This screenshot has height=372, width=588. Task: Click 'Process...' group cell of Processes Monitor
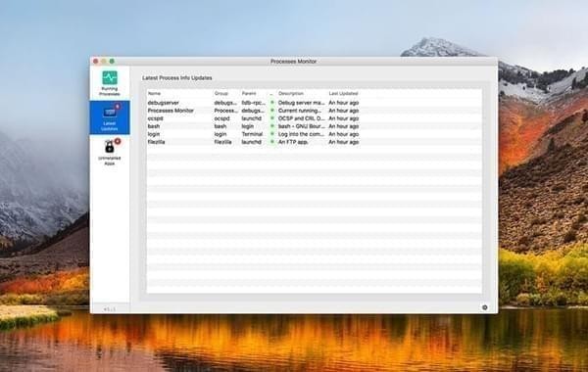pos(226,111)
